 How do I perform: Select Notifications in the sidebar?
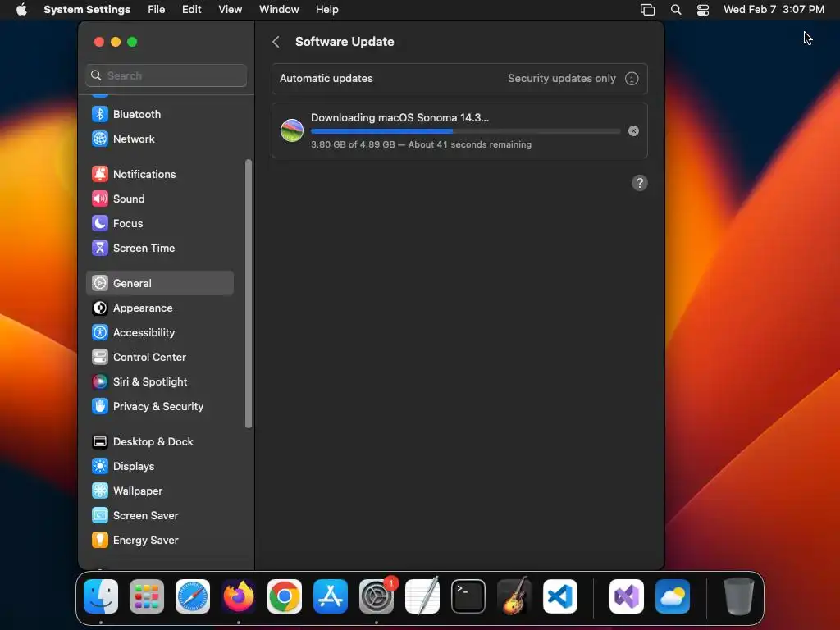point(160,174)
